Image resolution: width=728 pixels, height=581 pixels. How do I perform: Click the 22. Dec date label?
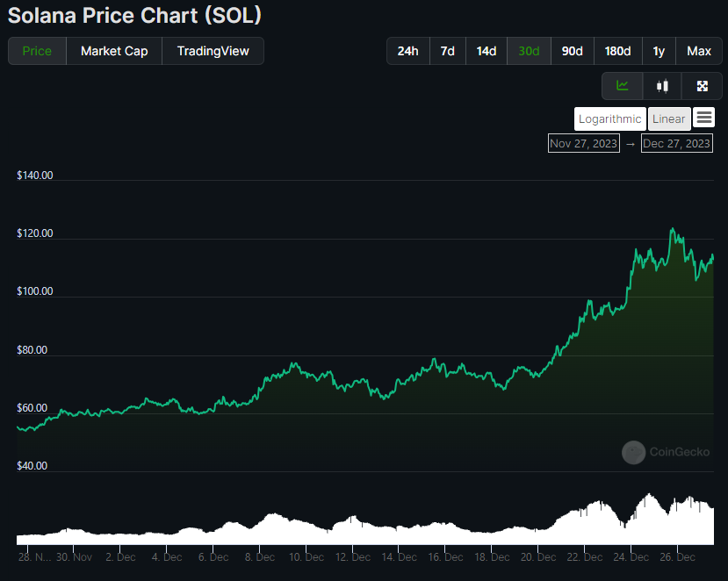tap(585, 557)
